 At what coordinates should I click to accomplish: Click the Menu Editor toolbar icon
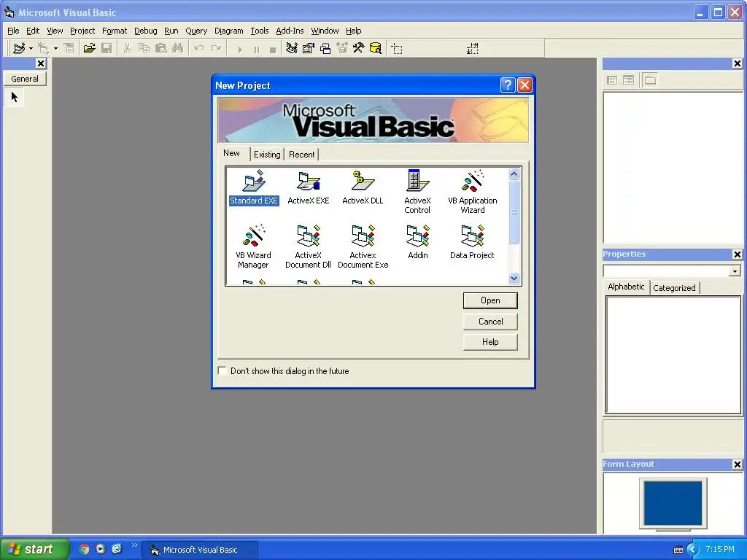pos(69,48)
